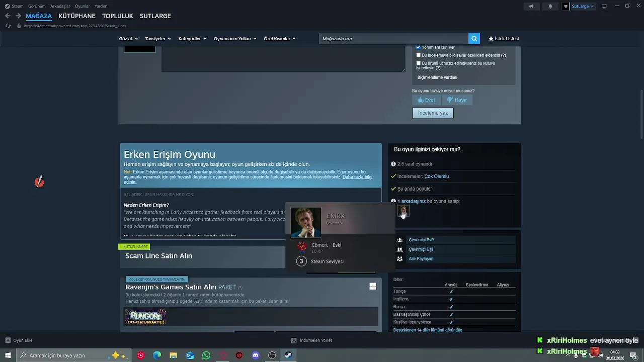Image resolution: width=644 pixels, height=362 pixels.
Task: Check the Bu ürünü ücretsiz edindiyseniz checkbox
Action: (x=418, y=63)
